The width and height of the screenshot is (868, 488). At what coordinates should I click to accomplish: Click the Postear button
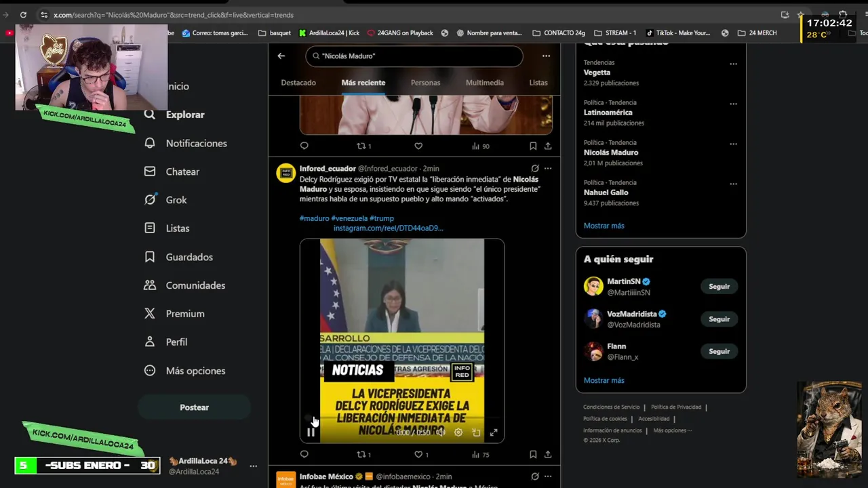pyautogui.click(x=194, y=407)
